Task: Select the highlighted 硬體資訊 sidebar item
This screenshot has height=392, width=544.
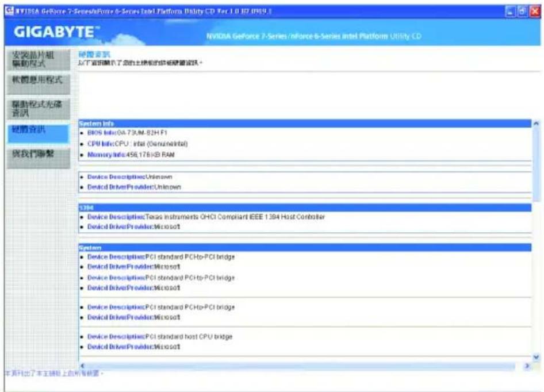Action: pyautogui.click(x=38, y=133)
